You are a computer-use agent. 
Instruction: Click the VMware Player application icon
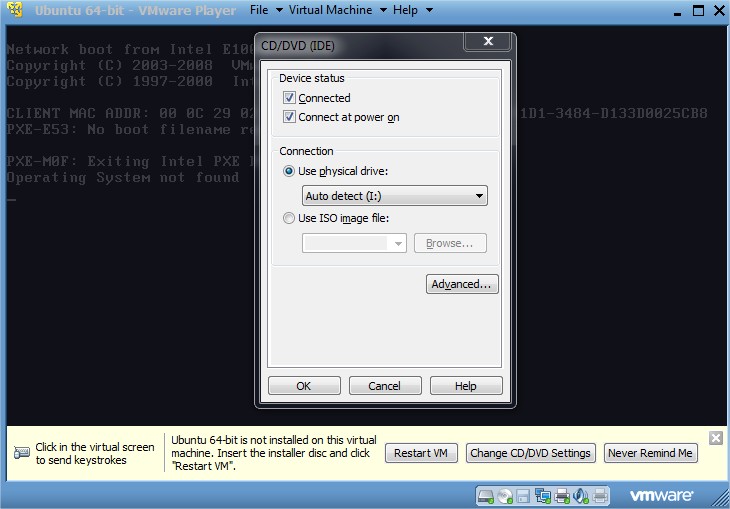coord(15,10)
